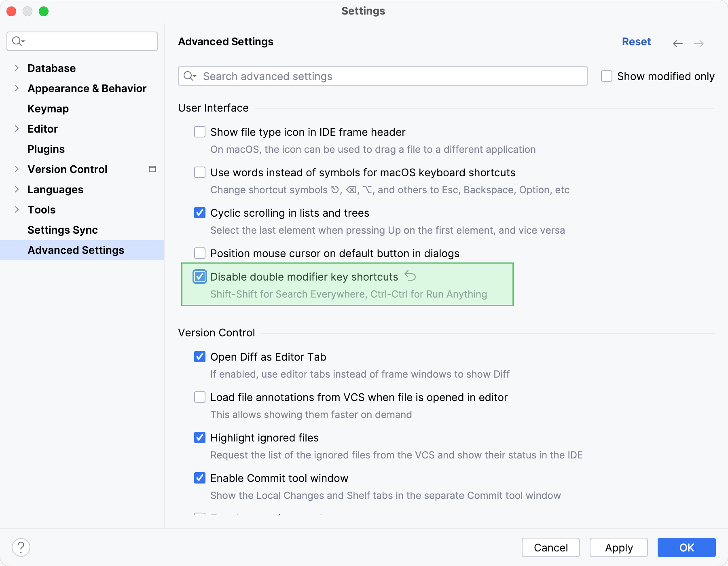Click the magnifier icon in advanced settings search

190,76
